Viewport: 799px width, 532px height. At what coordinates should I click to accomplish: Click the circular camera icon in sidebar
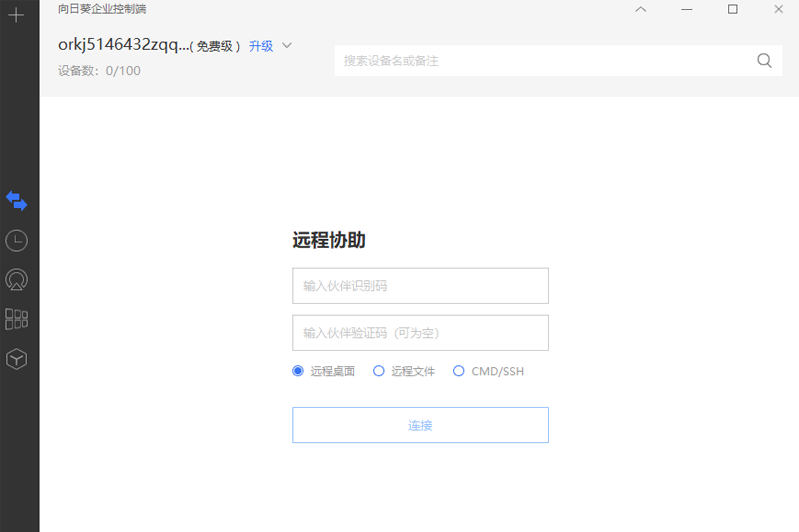16,279
